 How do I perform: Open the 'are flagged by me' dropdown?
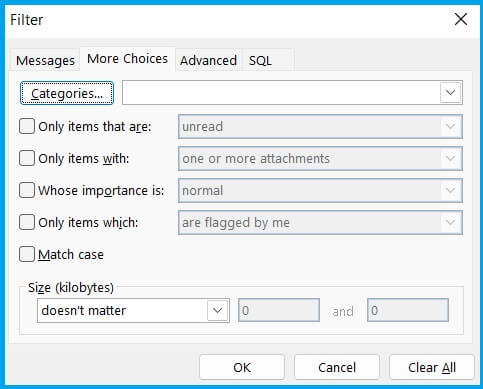pyautogui.click(x=320, y=222)
